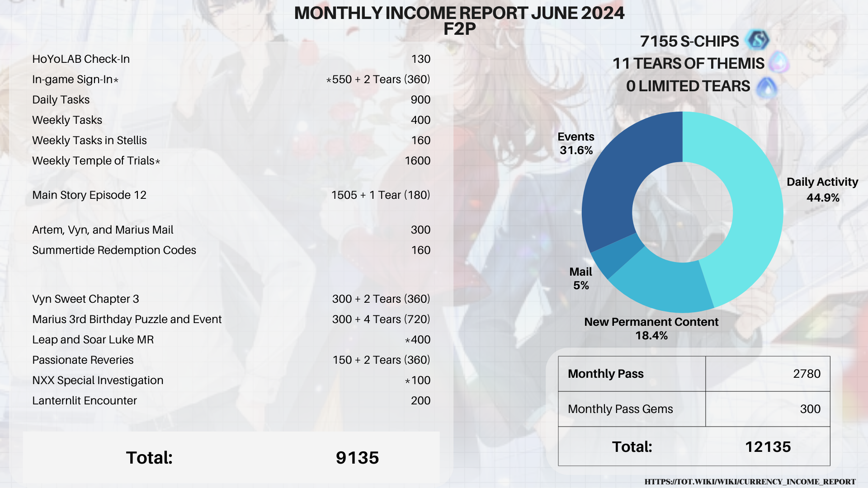The width and height of the screenshot is (868, 488).
Task: Select the Monthly Pass Gems row
Action: [621, 409]
